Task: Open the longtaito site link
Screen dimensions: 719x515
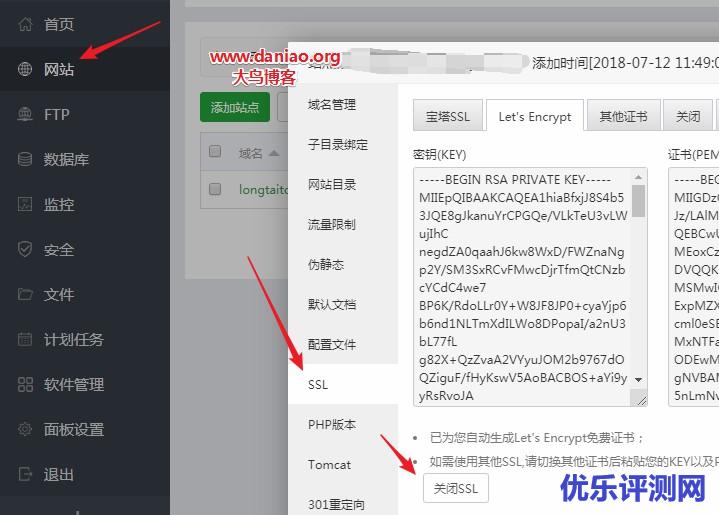Action: pos(264,189)
